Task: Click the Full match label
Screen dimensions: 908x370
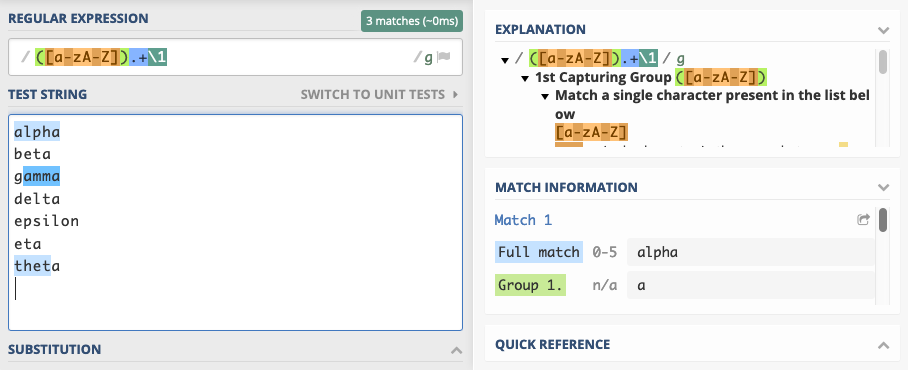Action: pos(539,252)
